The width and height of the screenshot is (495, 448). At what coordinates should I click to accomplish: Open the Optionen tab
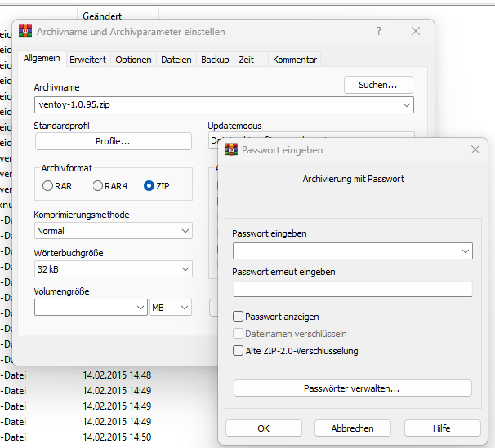(133, 60)
